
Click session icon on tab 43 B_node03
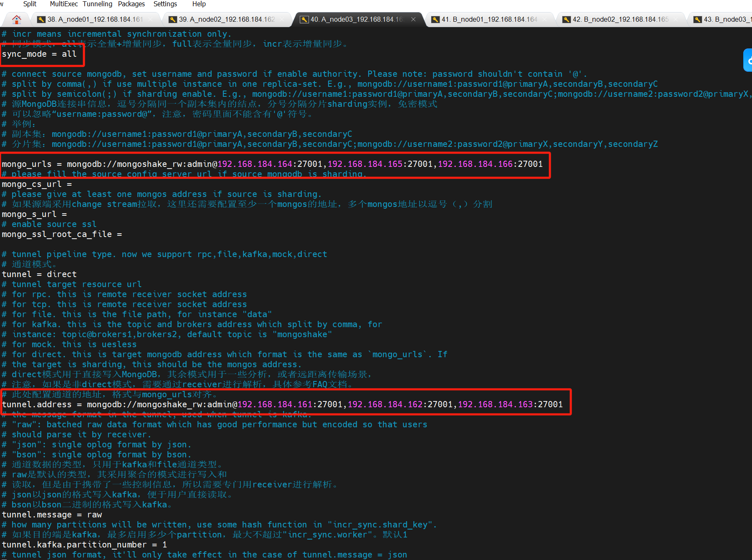coord(698,20)
